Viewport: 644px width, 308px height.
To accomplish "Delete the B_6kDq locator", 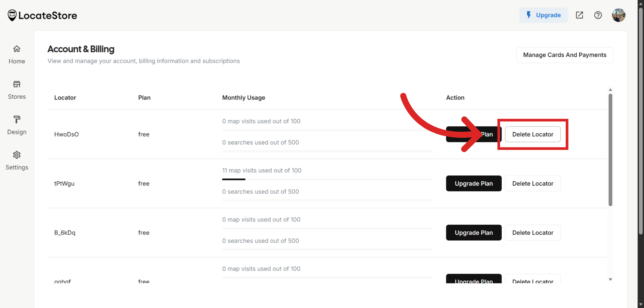I will 533,232.
